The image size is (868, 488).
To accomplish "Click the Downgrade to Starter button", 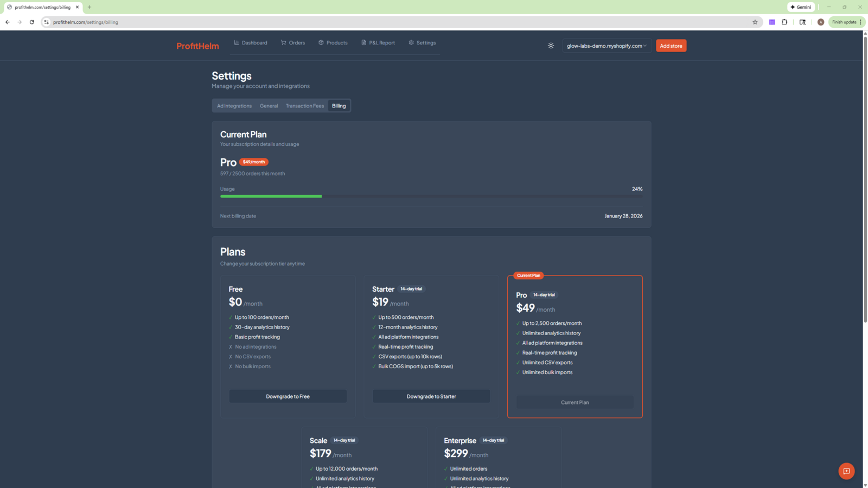I will click(x=431, y=396).
